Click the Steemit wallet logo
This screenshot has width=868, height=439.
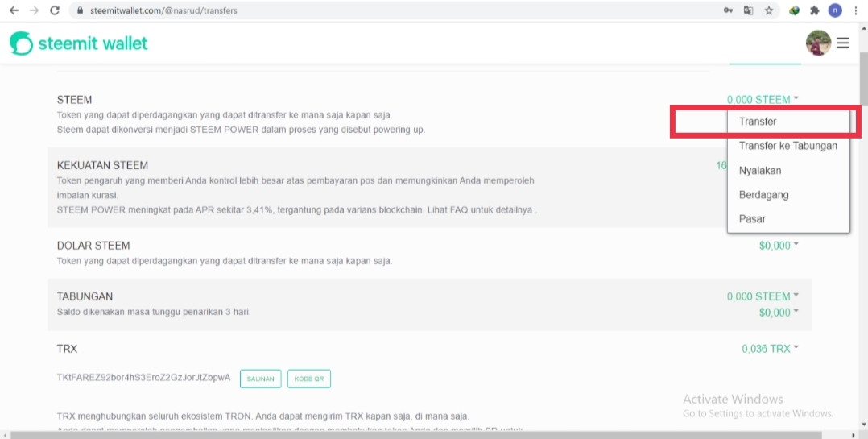[79, 43]
